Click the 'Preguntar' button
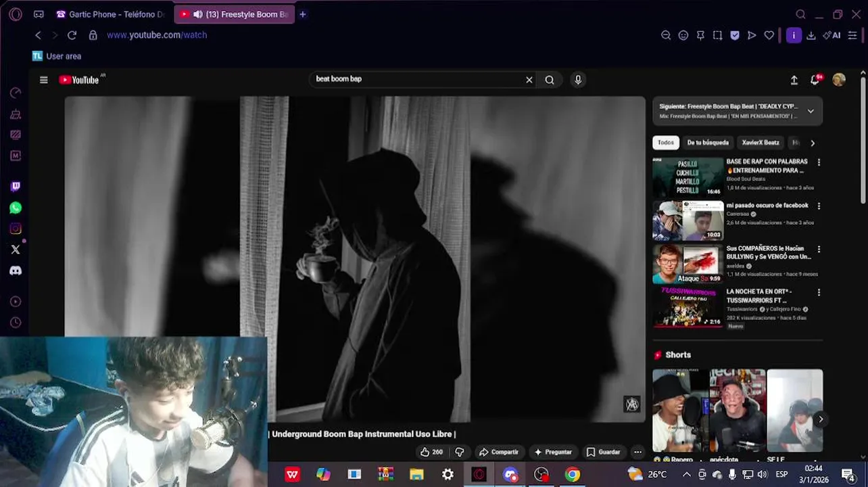 pos(553,452)
